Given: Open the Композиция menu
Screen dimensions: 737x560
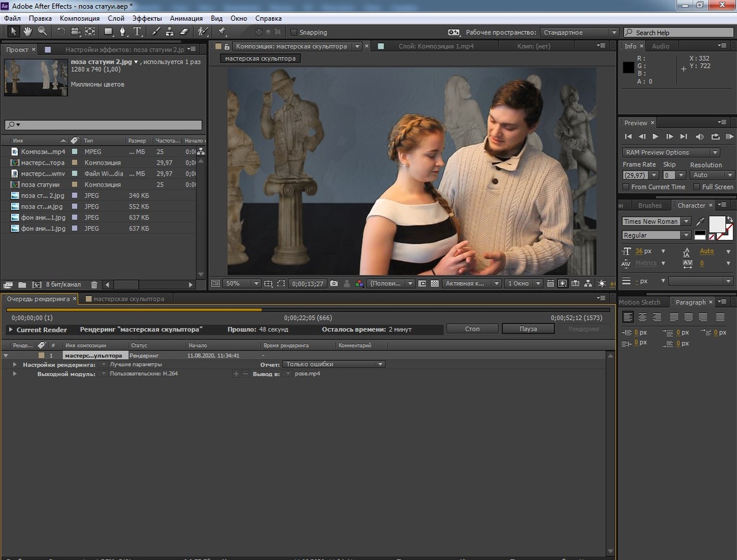Looking at the screenshot, I should 79,18.
